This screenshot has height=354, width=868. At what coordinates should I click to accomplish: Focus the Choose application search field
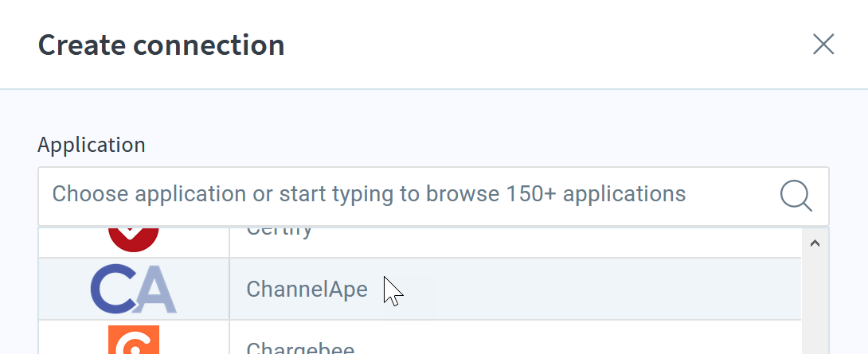pyautogui.click(x=433, y=196)
